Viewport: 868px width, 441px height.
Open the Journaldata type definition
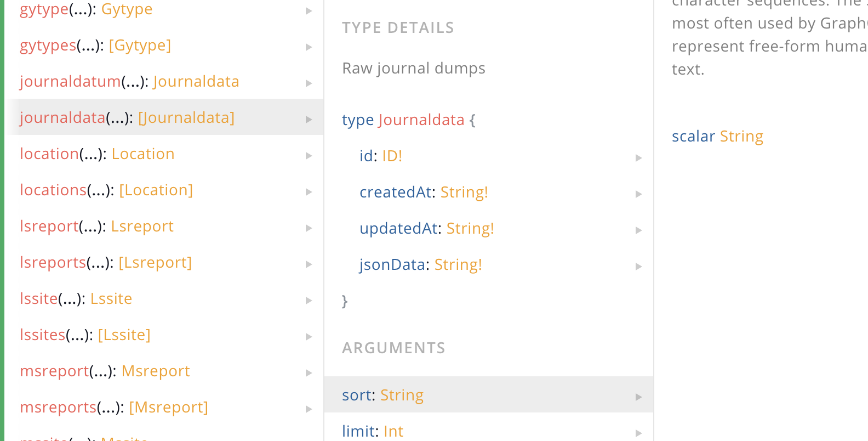422,120
